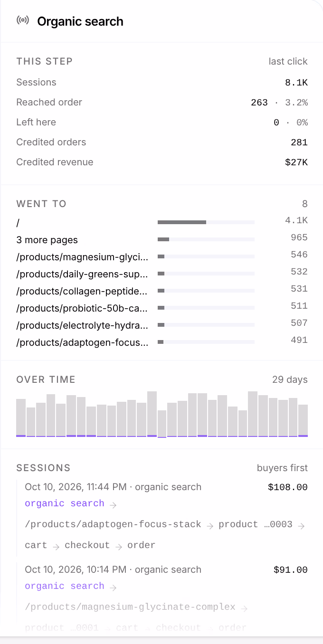
Task: Click the first bar in Over Time chart
Action: (x=21, y=418)
